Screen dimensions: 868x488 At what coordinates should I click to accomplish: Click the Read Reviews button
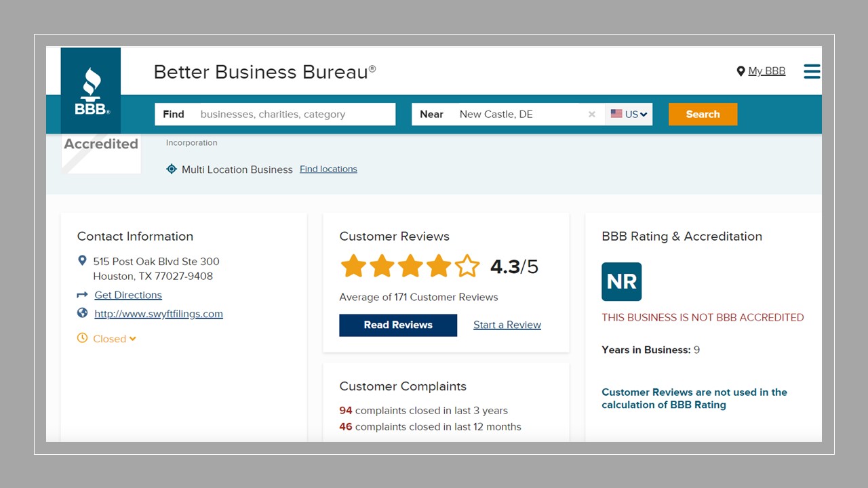(398, 325)
